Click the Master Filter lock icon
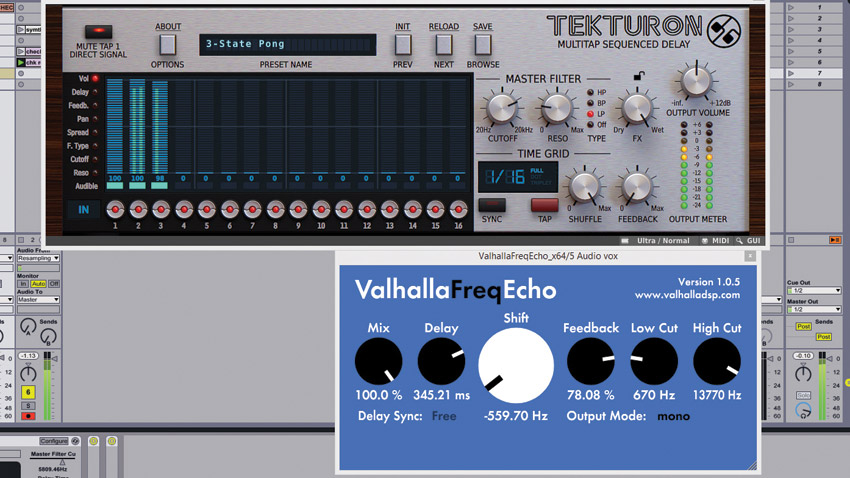 point(639,76)
